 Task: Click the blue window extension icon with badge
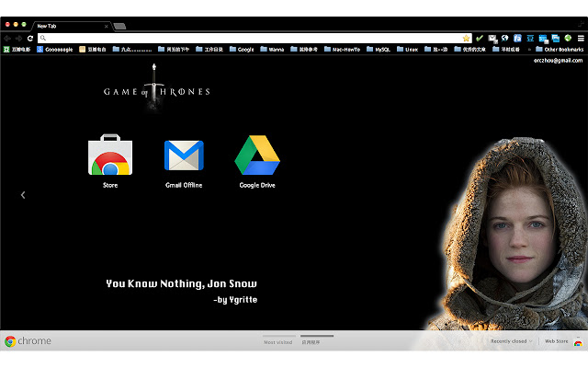click(543, 39)
